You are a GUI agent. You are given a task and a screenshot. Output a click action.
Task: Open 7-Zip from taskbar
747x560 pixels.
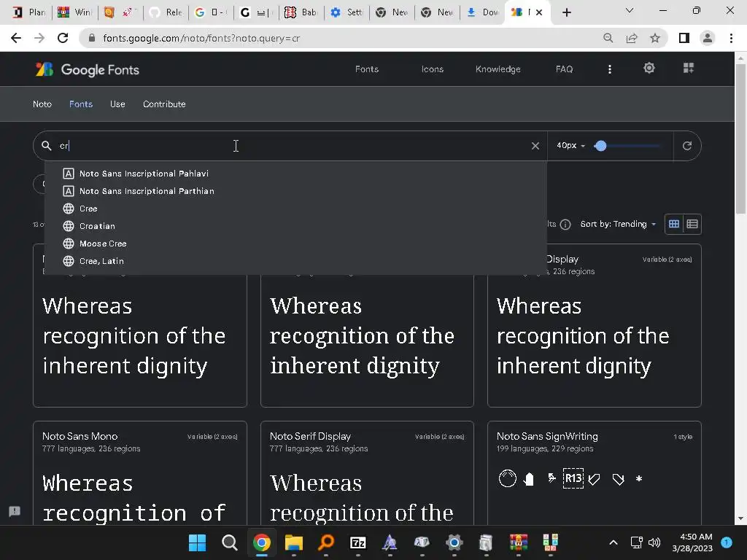[x=357, y=542]
